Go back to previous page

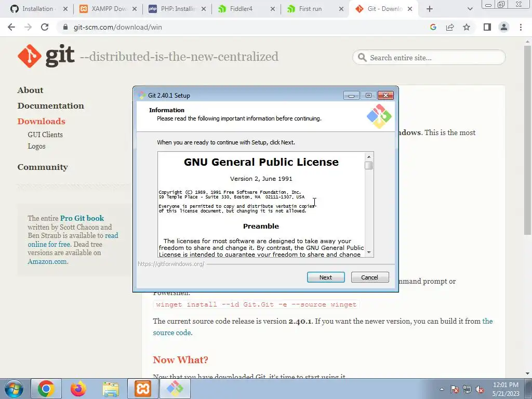point(11,27)
